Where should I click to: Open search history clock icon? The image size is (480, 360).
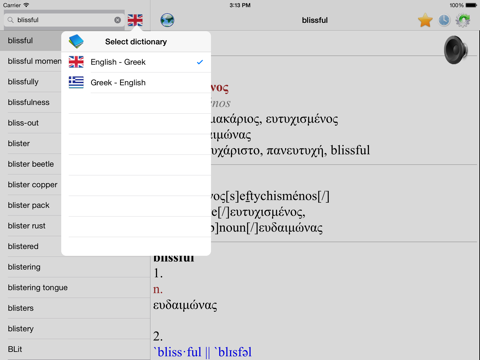point(444,20)
